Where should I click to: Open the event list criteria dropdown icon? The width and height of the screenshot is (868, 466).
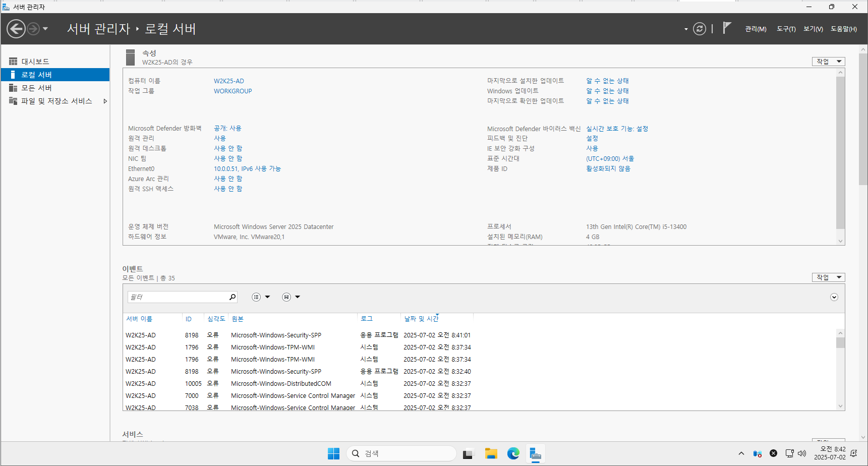pos(261,297)
